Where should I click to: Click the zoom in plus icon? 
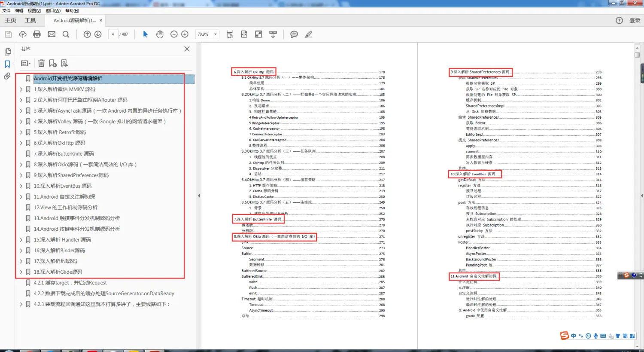(x=185, y=34)
